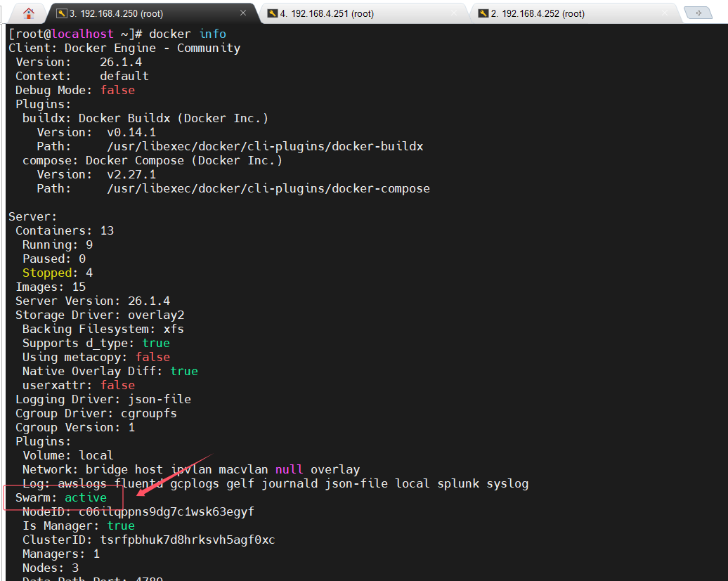Screen dimensions: 728x581
Task: Click the home icon tab
Action: coord(28,13)
